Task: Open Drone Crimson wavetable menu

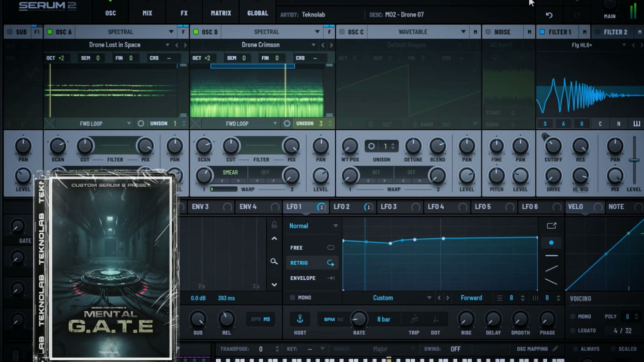Action: click(260, 45)
